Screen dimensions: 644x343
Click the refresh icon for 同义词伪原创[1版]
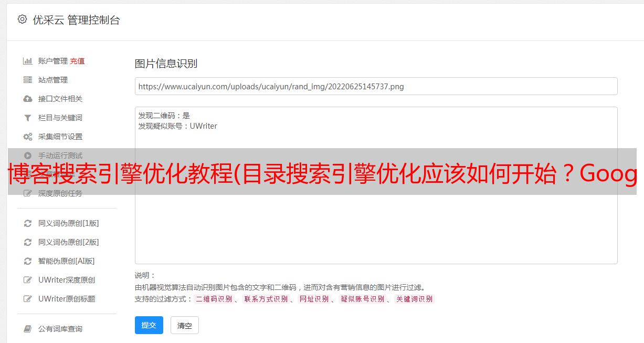(28, 223)
